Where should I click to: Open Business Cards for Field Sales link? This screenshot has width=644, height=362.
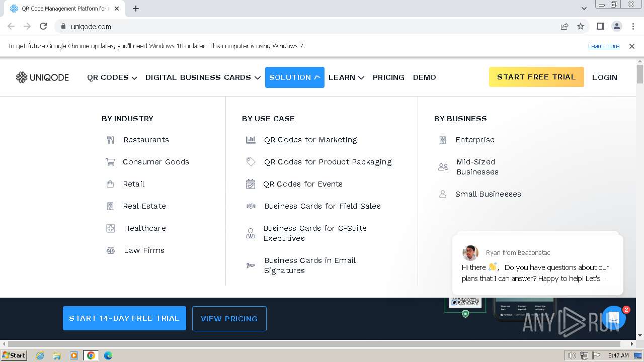(x=323, y=206)
